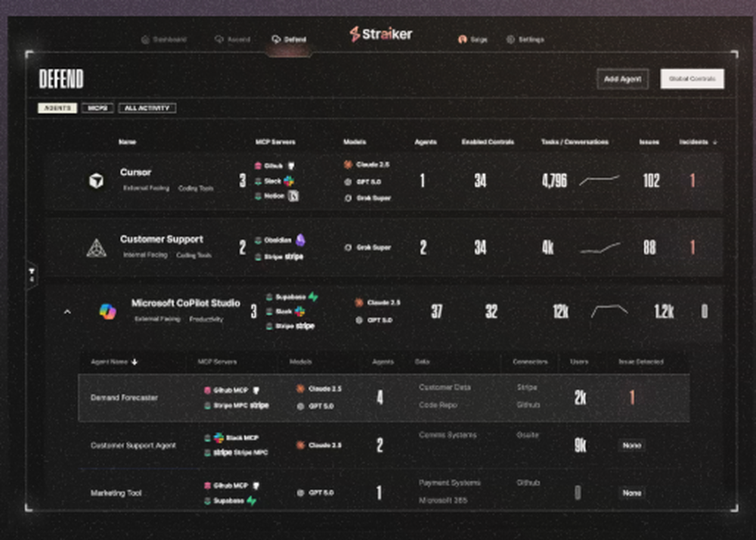
Task: Sort by Agent Name arrow
Action: tap(135, 362)
